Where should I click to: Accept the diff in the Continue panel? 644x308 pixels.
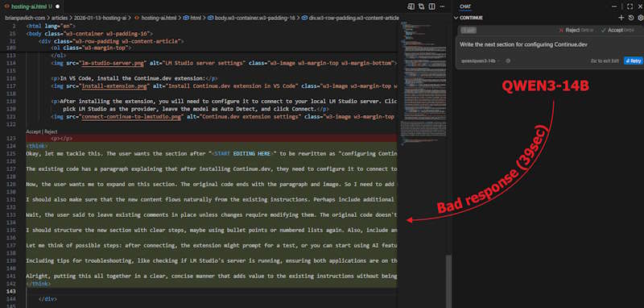617,31
